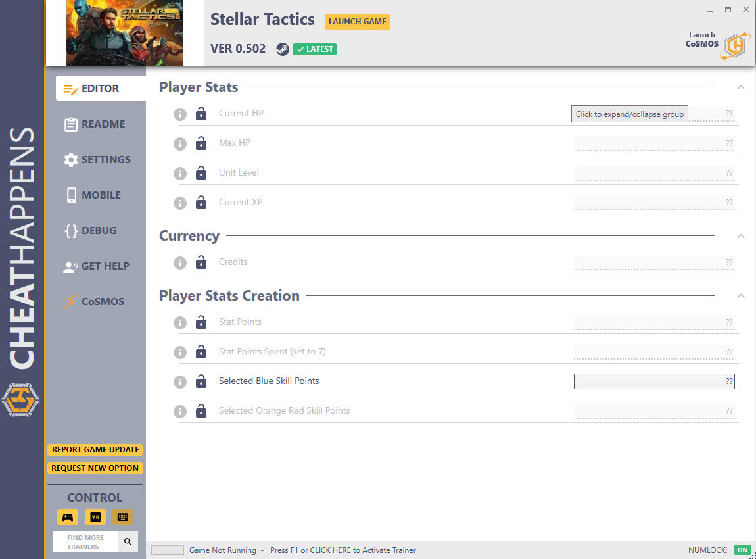Click the info icon beside Credits
This screenshot has height=559, width=756.
coord(180,263)
